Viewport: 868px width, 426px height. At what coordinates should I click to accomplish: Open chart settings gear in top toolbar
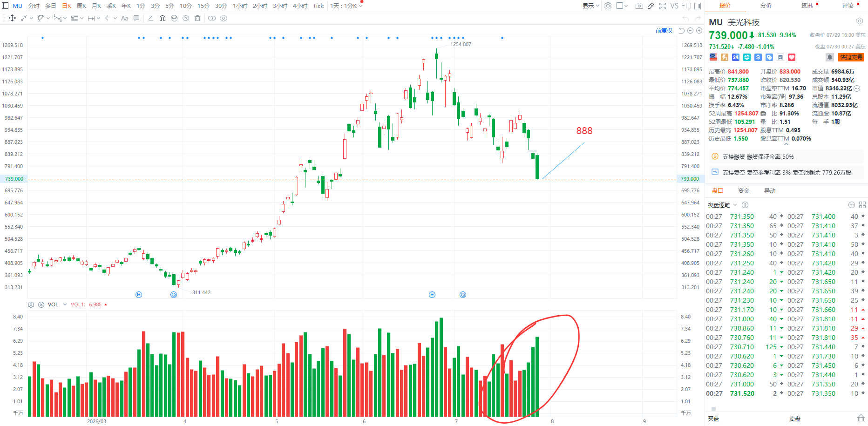(608, 6)
